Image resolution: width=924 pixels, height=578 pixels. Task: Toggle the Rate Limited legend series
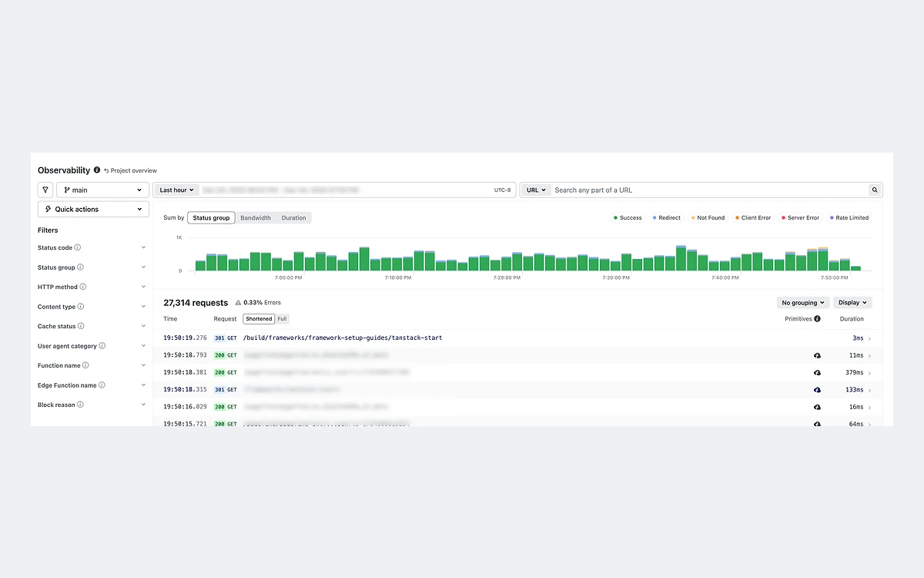click(849, 218)
